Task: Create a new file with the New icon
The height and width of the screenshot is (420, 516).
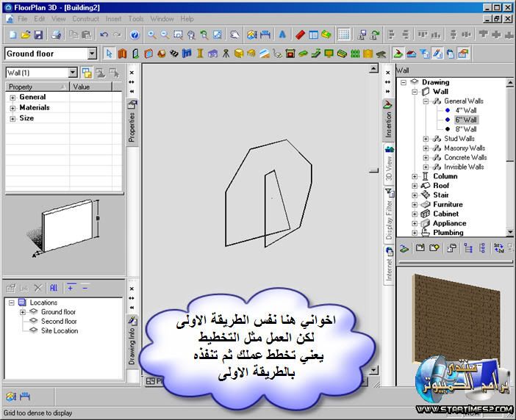Action: [12, 35]
